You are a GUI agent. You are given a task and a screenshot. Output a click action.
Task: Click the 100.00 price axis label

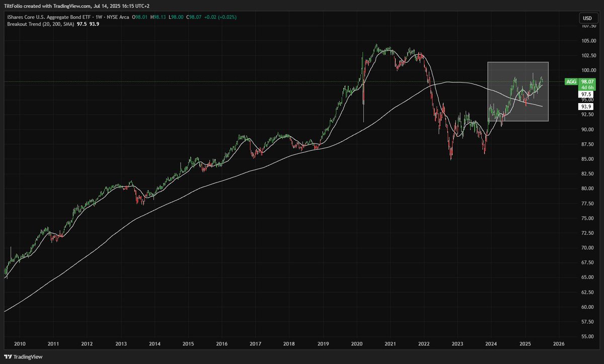point(589,70)
